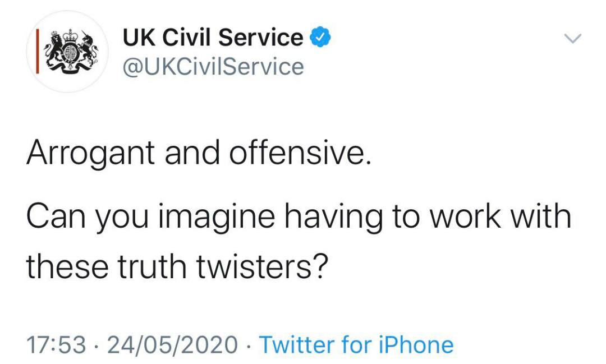
Task: Click the blue verified checkmark badge
Action: click(x=319, y=38)
